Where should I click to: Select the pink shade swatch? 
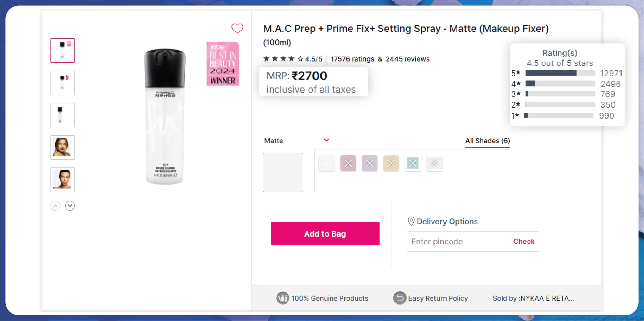[348, 163]
